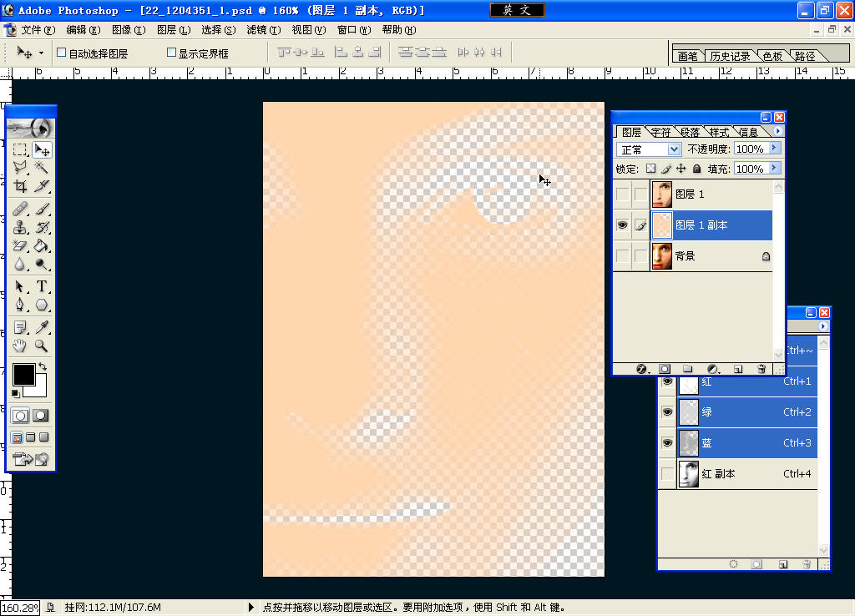Select the Dodge tool
Image resolution: width=855 pixels, height=616 pixels.
(x=42, y=265)
